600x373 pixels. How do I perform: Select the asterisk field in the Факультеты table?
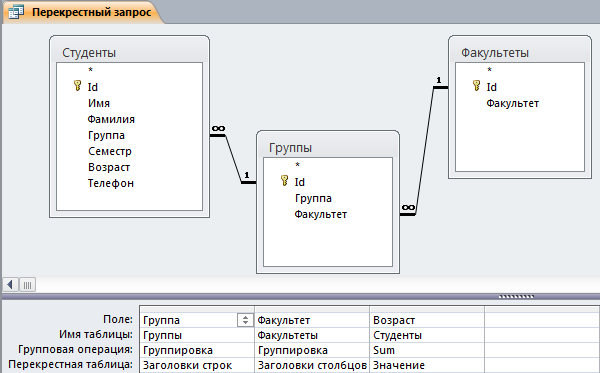489,70
